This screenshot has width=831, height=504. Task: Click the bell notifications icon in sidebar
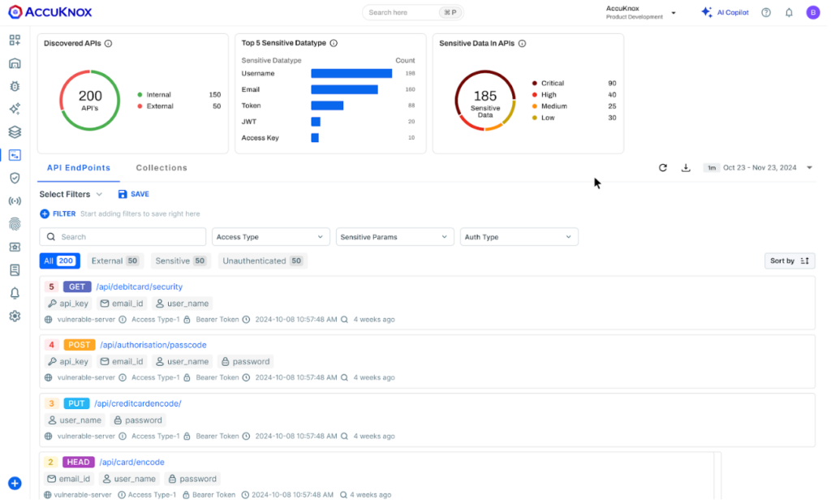(x=14, y=294)
